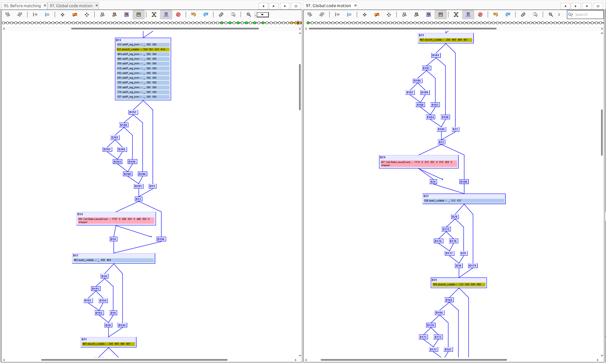Image resolution: width=606 pixels, height=364 pixels.
Task: Expand the toolbar overflow chevron beside the Search box
Action: pos(559,15)
